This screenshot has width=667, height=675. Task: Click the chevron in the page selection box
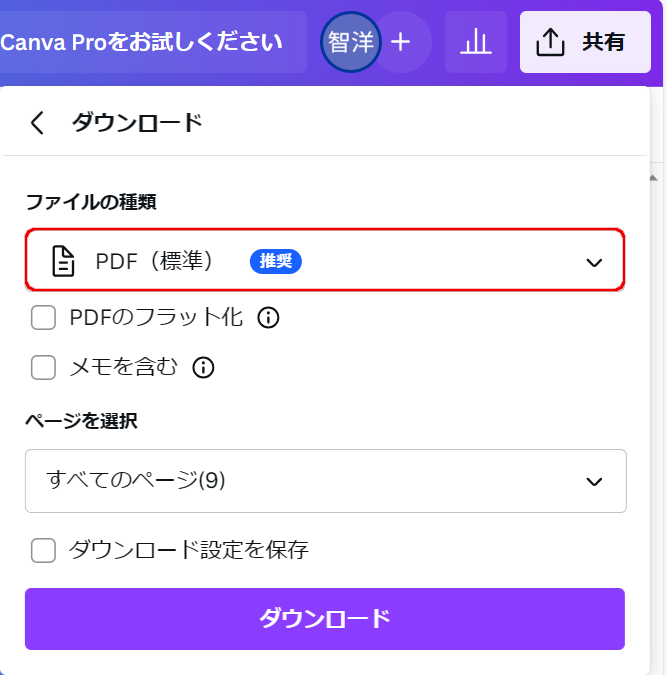594,481
